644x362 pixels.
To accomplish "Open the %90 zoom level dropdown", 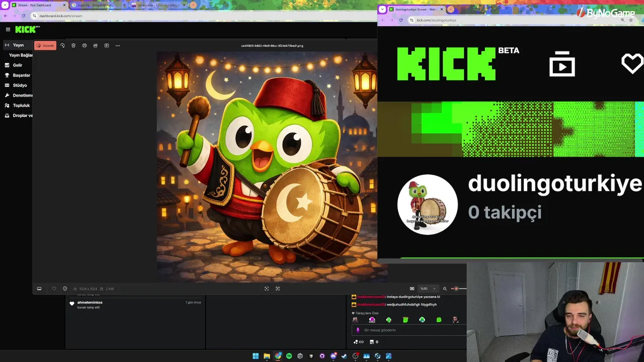I will (428, 289).
